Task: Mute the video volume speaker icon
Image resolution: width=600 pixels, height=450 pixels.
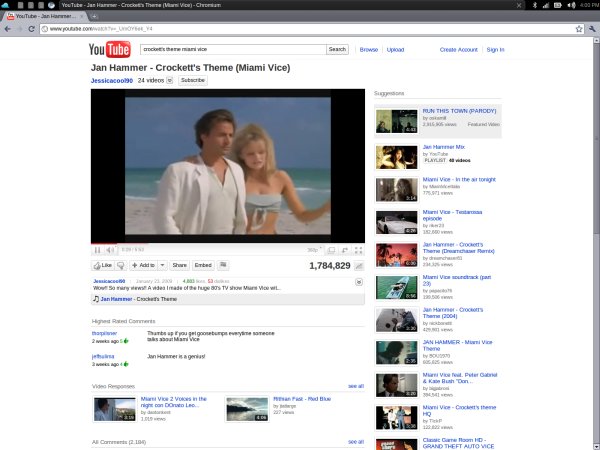Action: [x=110, y=250]
